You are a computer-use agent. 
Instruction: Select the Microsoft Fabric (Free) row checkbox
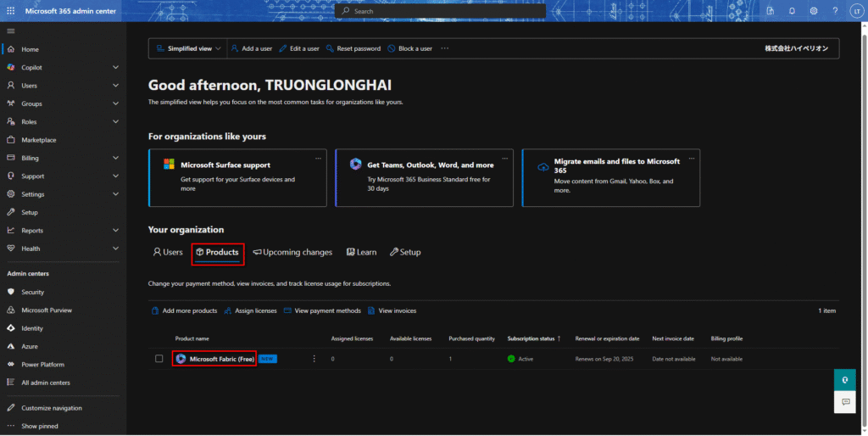coord(159,359)
